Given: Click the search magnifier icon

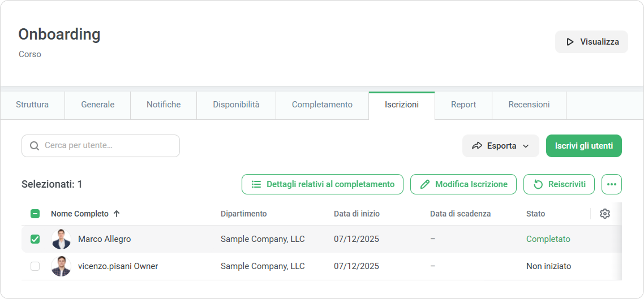Looking at the screenshot, I should (x=35, y=146).
